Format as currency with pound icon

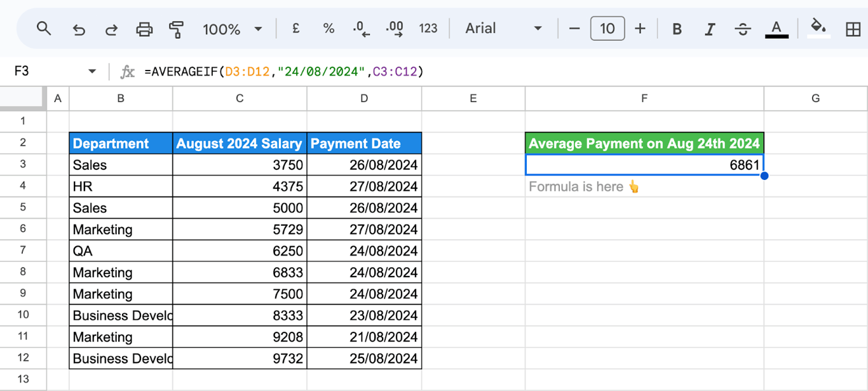point(296,29)
